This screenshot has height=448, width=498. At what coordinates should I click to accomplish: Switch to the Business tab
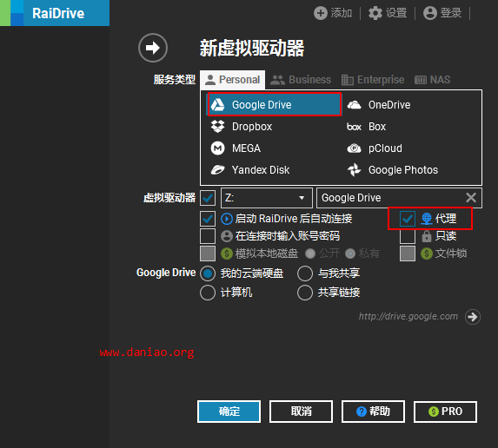(x=301, y=80)
